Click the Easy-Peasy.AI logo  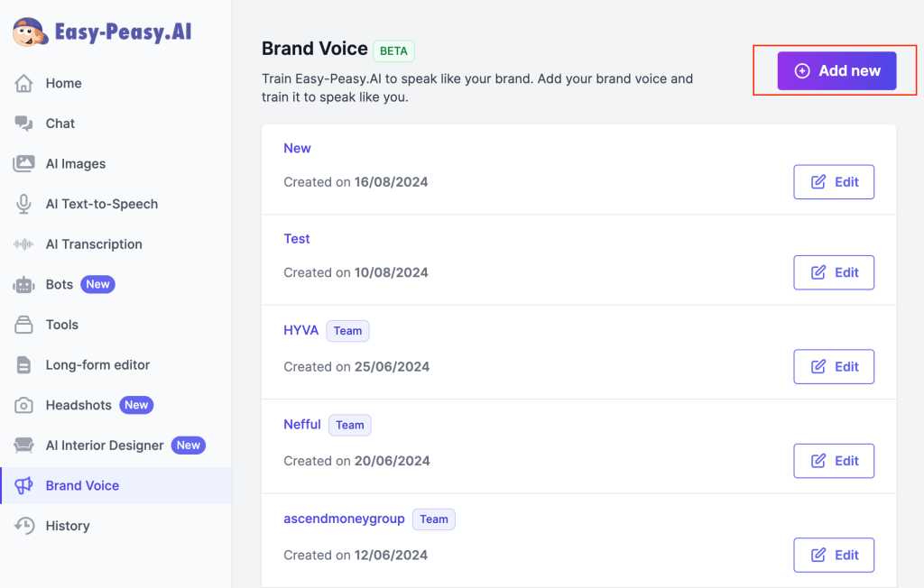tap(102, 32)
